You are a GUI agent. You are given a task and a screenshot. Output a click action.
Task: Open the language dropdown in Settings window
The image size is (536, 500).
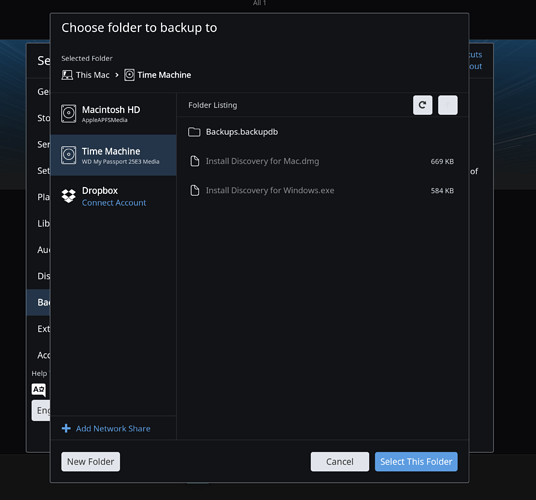tap(41, 410)
